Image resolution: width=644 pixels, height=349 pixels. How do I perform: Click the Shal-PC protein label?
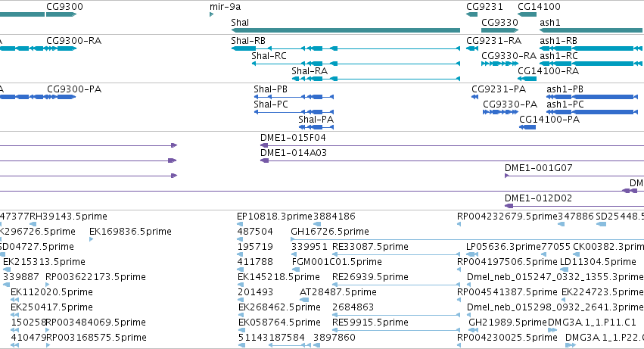pos(271,104)
